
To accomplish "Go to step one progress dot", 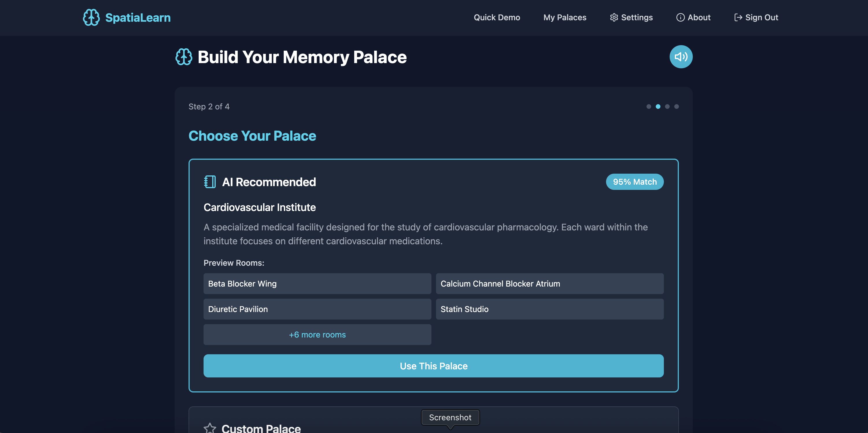I will pos(649,107).
